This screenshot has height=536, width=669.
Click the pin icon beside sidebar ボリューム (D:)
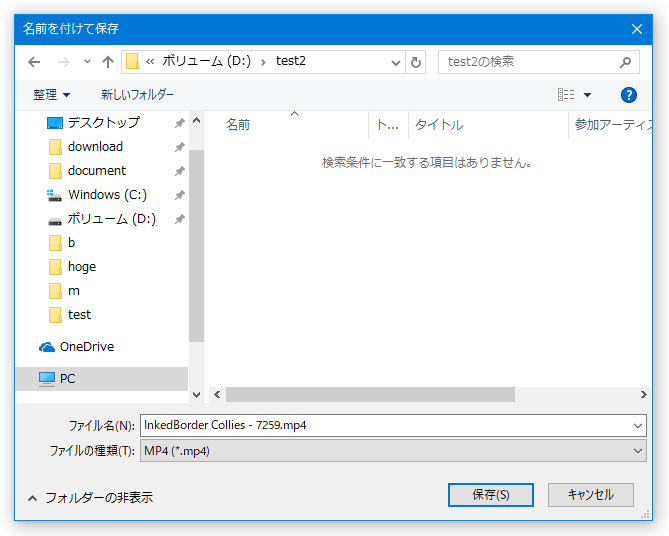click(179, 219)
